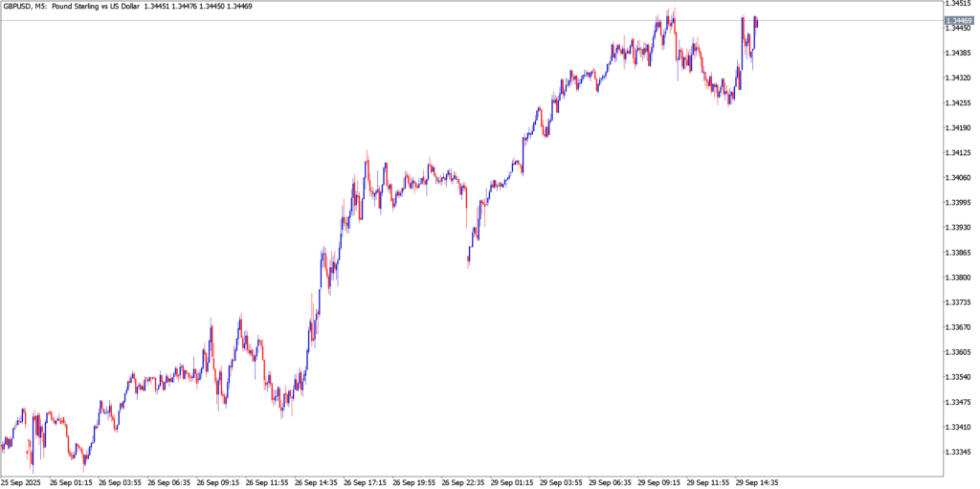Select the 26 Sep 19:55 time label
980x489 pixels.
416,482
